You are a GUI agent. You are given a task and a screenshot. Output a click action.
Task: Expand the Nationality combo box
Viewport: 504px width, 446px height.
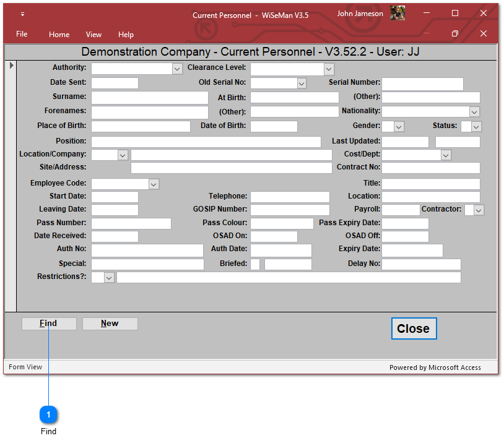(474, 112)
